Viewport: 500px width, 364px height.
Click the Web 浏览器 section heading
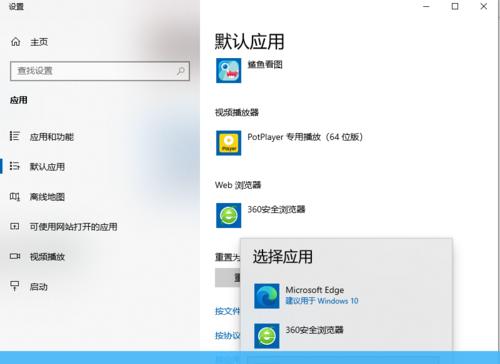click(x=238, y=185)
